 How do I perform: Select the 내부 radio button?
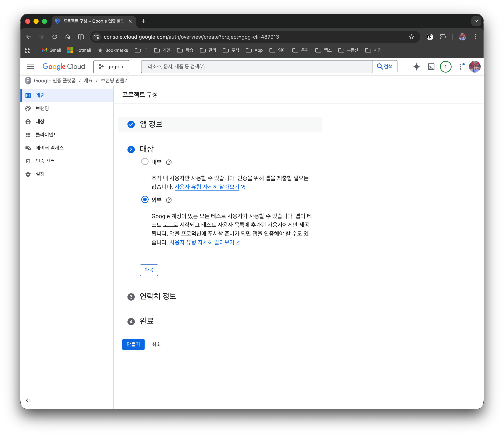tap(145, 162)
